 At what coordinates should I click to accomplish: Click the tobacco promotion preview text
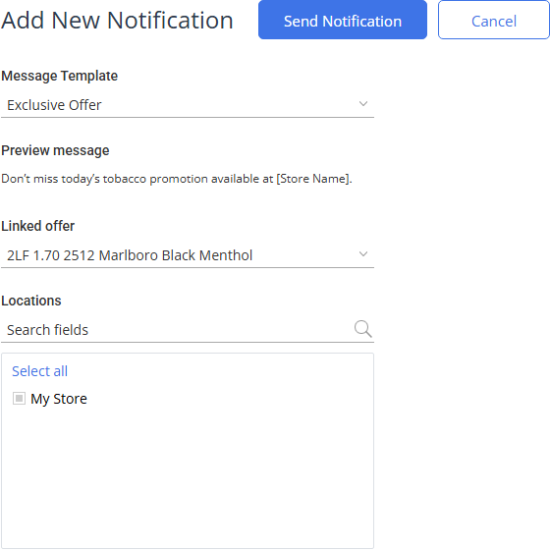(x=176, y=179)
